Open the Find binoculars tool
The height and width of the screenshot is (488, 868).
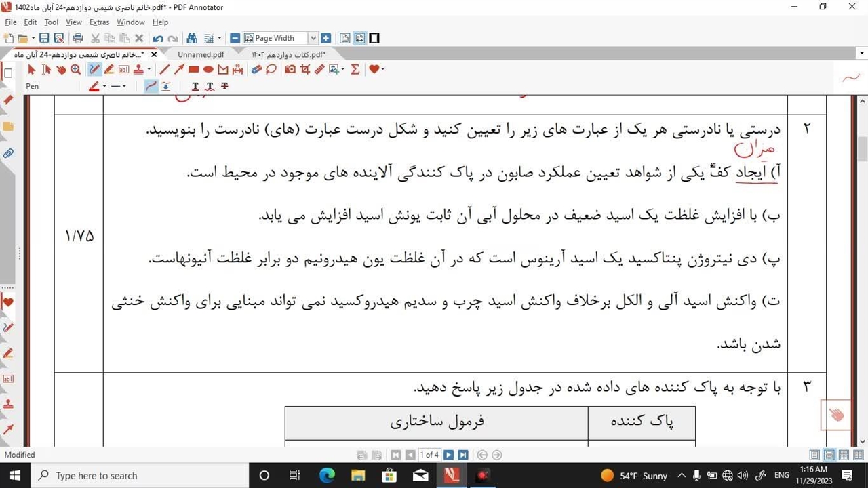click(192, 39)
